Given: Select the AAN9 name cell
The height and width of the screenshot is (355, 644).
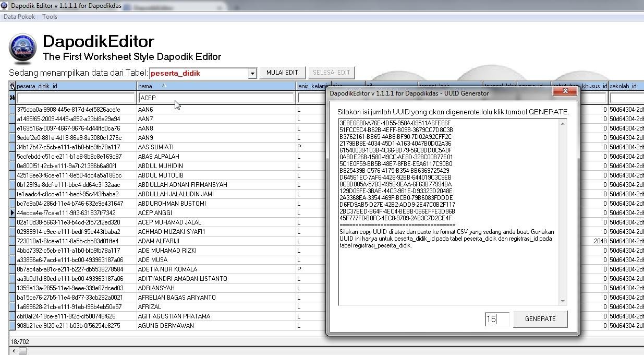Looking at the screenshot, I should 216,138.
